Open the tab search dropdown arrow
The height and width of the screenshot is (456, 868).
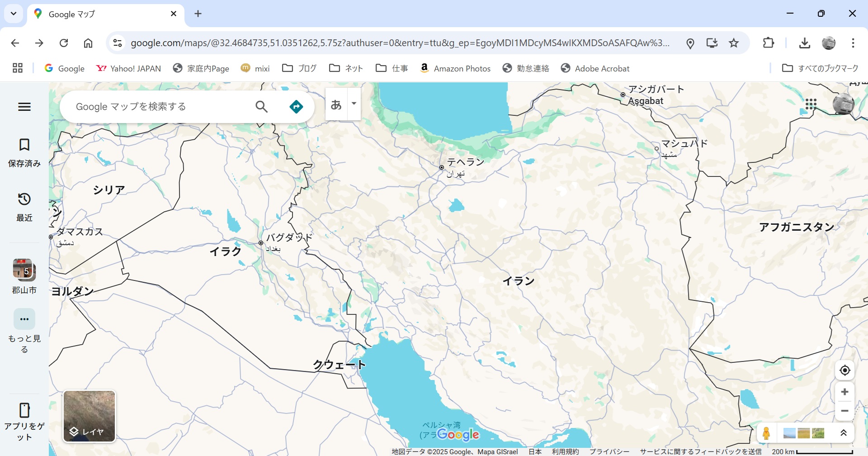coord(14,14)
